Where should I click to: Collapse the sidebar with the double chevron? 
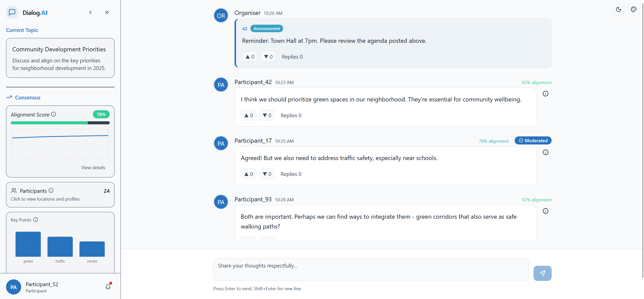coord(107,12)
